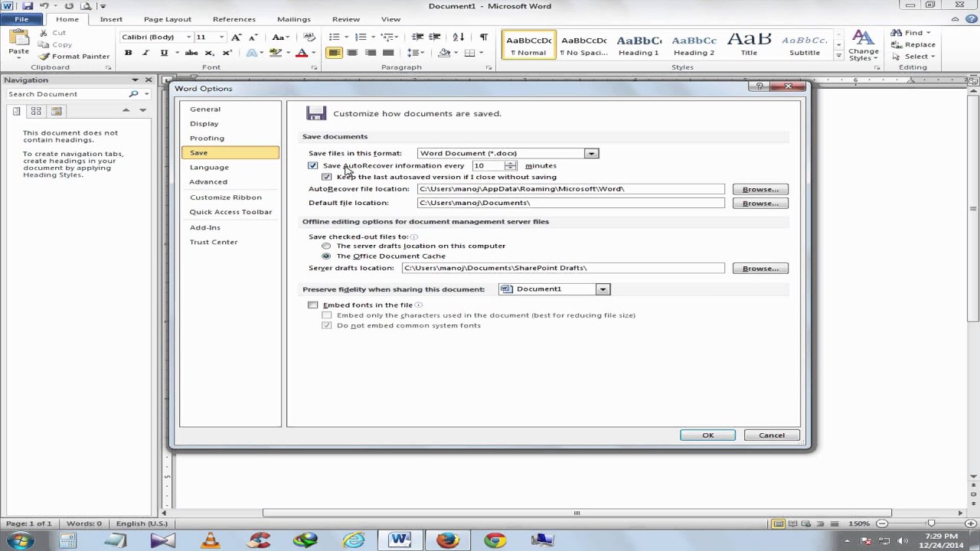Open the Navigation pane options arrow
This screenshot has width=980, height=551.
point(135,80)
